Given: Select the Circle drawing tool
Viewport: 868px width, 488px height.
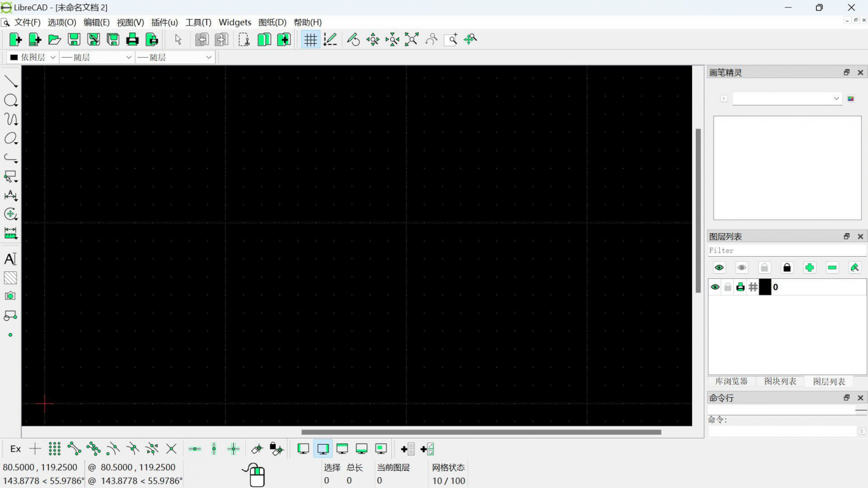Looking at the screenshot, I should 11,100.
